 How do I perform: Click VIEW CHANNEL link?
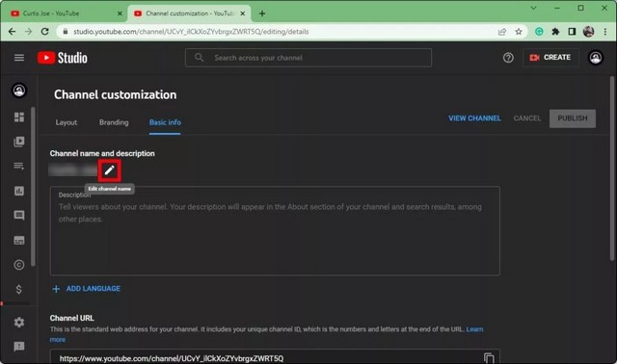pyautogui.click(x=474, y=118)
